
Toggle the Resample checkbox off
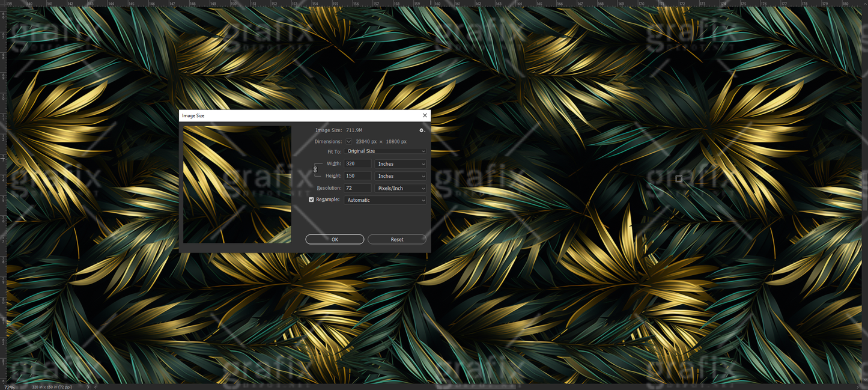[311, 199]
